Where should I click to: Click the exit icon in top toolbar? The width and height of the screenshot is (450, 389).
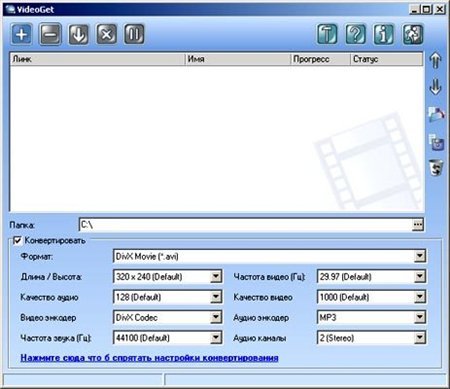pyautogui.click(x=413, y=34)
